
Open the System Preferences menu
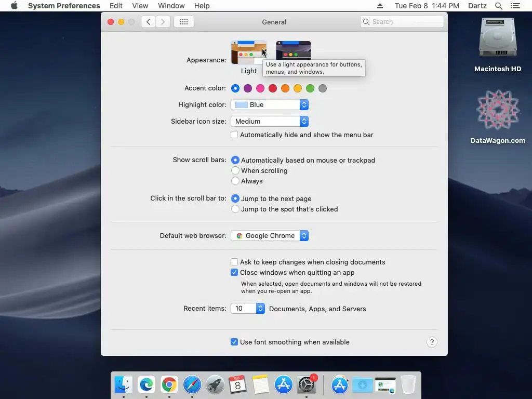click(x=64, y=6)
